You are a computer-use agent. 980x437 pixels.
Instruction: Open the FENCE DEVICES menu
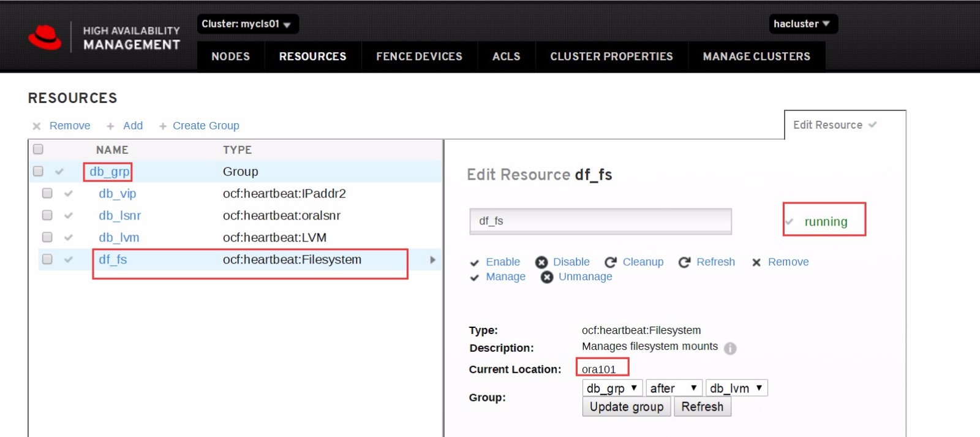tap(420, 56)
